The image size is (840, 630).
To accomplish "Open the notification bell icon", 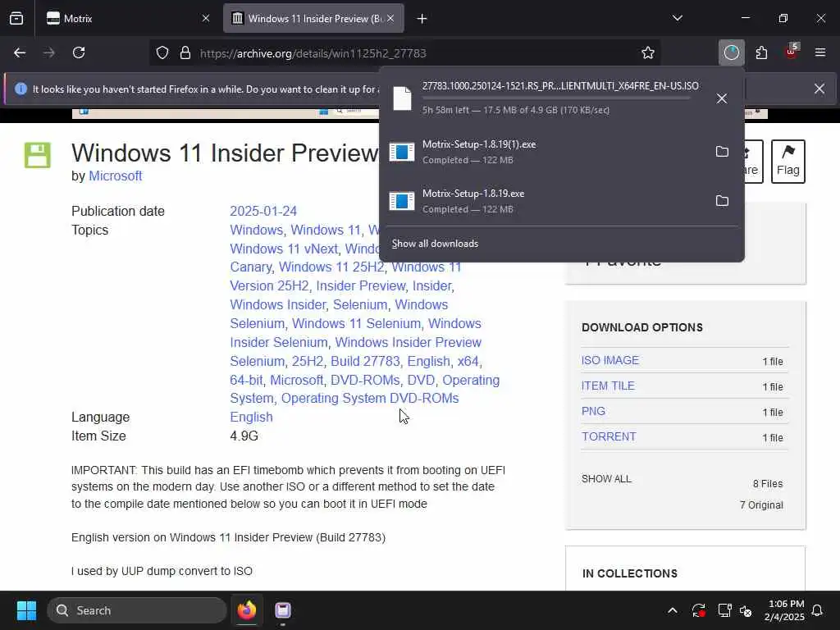I will [818, 610].
